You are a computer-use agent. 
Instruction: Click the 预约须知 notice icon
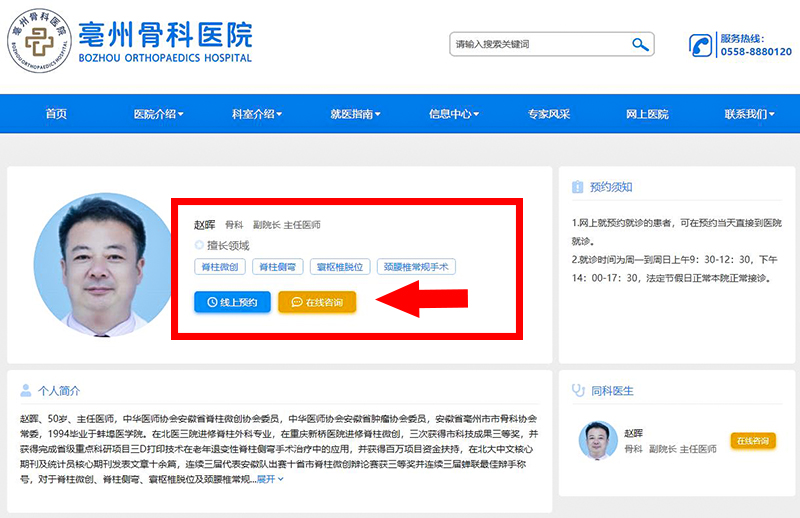[x=577, y=187]
